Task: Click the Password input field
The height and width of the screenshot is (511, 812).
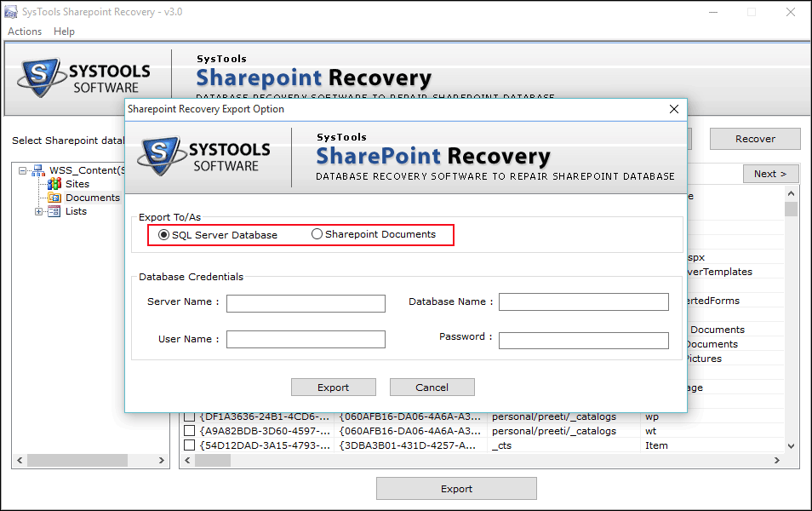Action: pos(584,341)
